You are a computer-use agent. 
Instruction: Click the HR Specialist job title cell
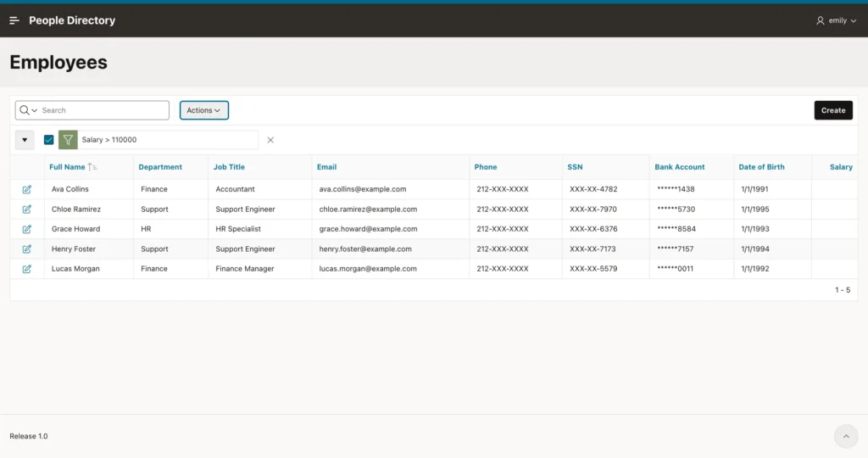point(238,229)
